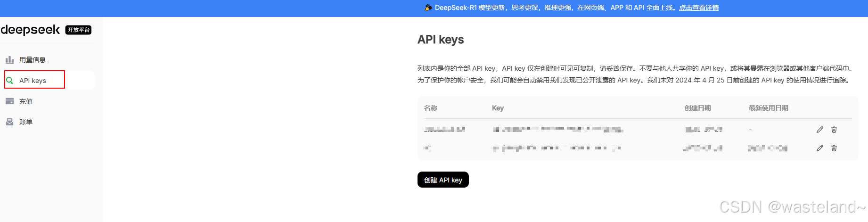This screenshot has height=222, width=868.
Task: Delete the first API key with trash icon
Action: point(834,130)
